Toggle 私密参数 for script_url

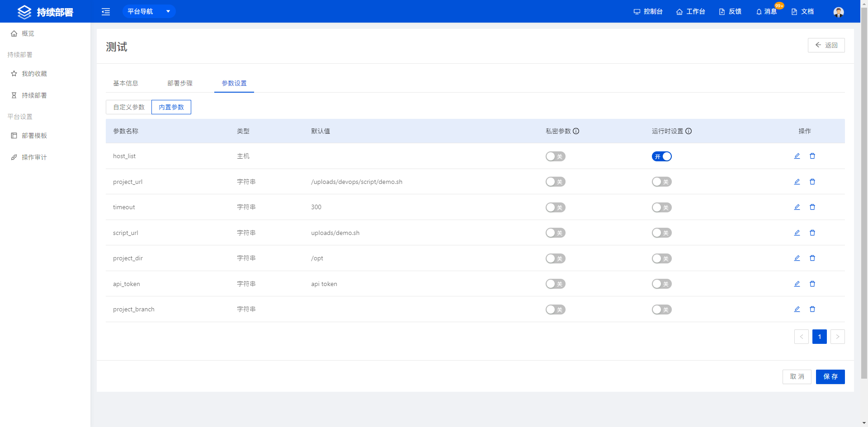tap(556, 233)
